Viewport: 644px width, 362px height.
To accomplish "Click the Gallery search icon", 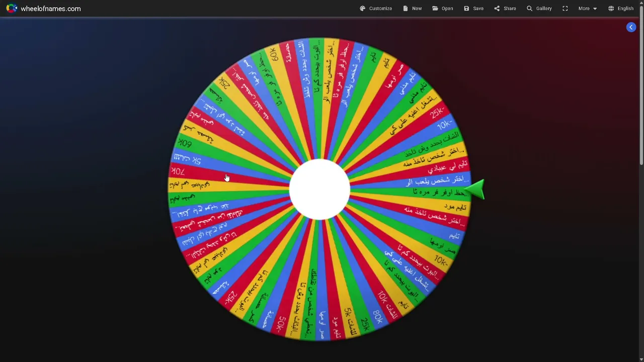I will pos(529,9).
